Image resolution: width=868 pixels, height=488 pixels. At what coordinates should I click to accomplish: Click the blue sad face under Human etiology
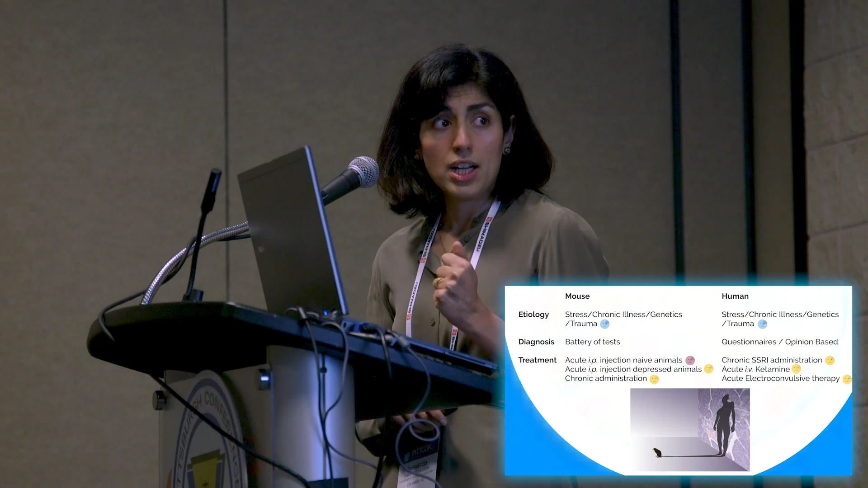762,324
